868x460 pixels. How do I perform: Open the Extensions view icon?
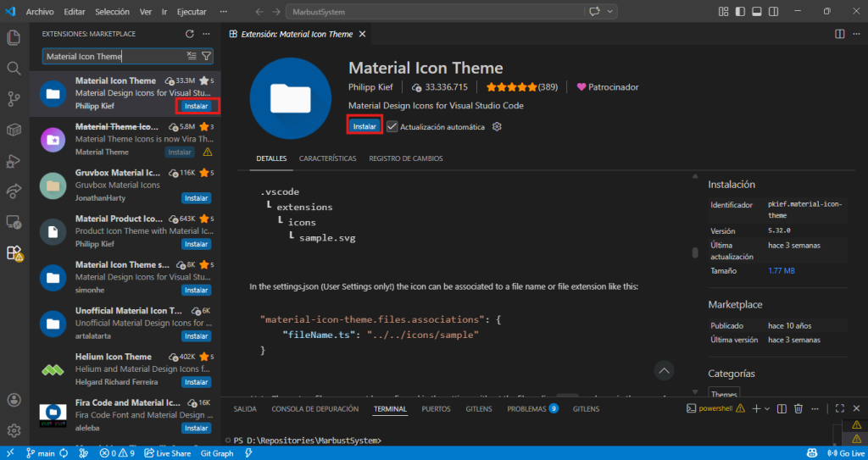point(14,253)
